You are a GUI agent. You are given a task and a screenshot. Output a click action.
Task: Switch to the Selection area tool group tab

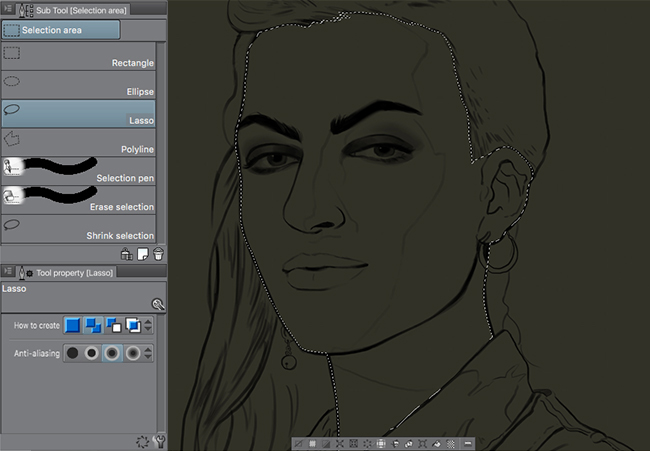60,30
